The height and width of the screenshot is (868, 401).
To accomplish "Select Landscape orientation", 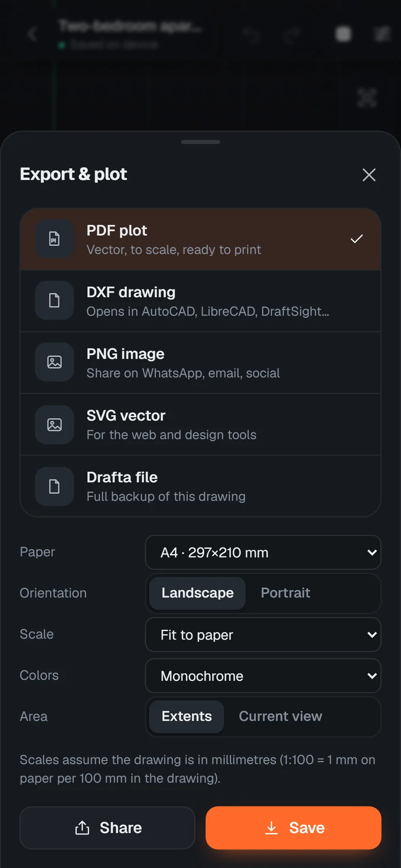I will pos(197,593).
